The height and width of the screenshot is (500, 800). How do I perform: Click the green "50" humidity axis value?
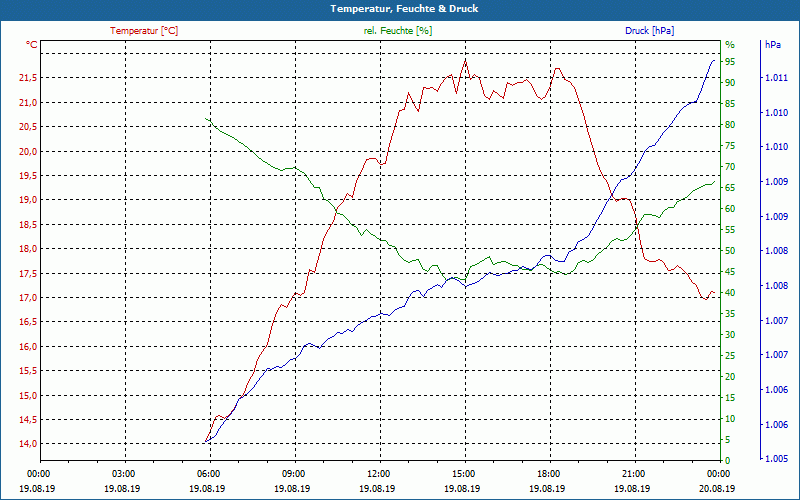(x=730, y=251)
